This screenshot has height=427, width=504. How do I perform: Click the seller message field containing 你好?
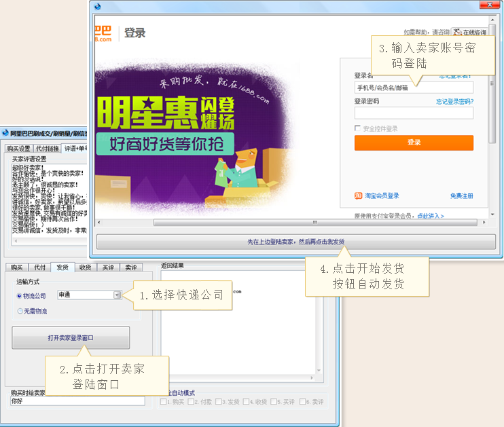(78, 401)
